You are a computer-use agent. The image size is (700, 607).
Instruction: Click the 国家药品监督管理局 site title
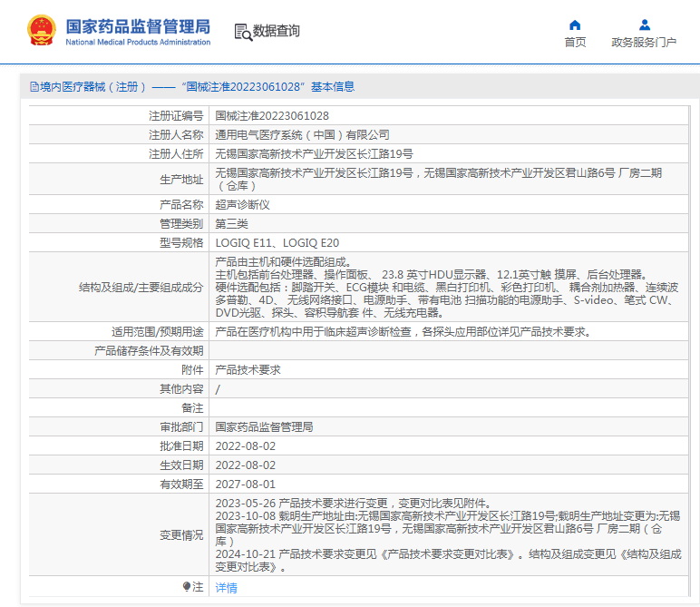click(x=138, y=25)
